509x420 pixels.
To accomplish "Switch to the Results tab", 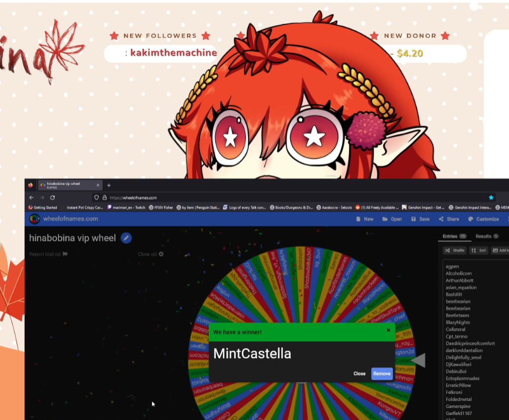I will click(x=487, y=236).
